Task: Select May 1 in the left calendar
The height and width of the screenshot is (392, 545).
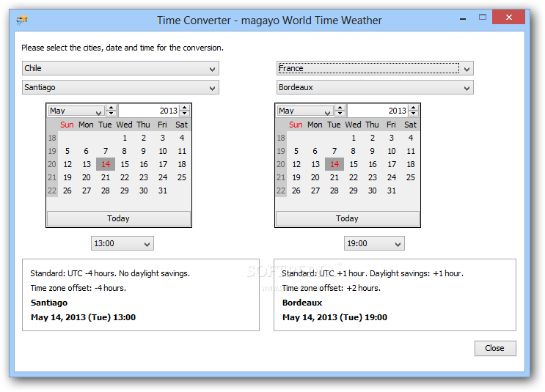Action: 125,138
